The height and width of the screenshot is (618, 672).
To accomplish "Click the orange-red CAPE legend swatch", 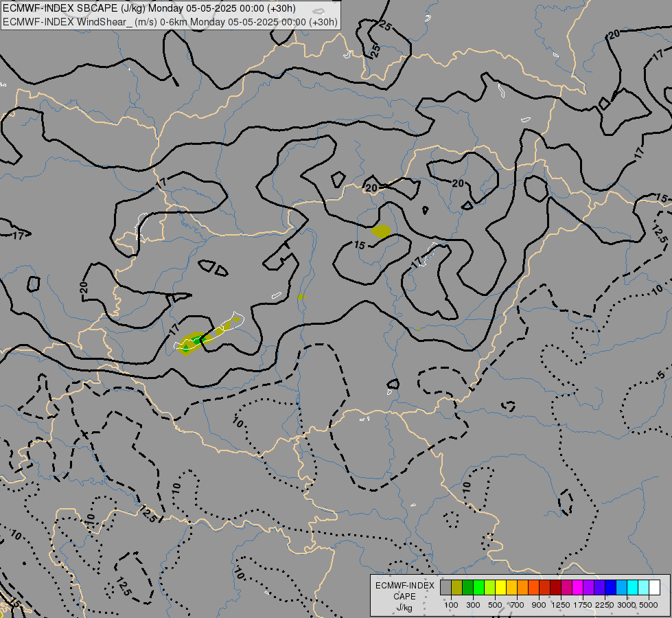I will [534, 587].
